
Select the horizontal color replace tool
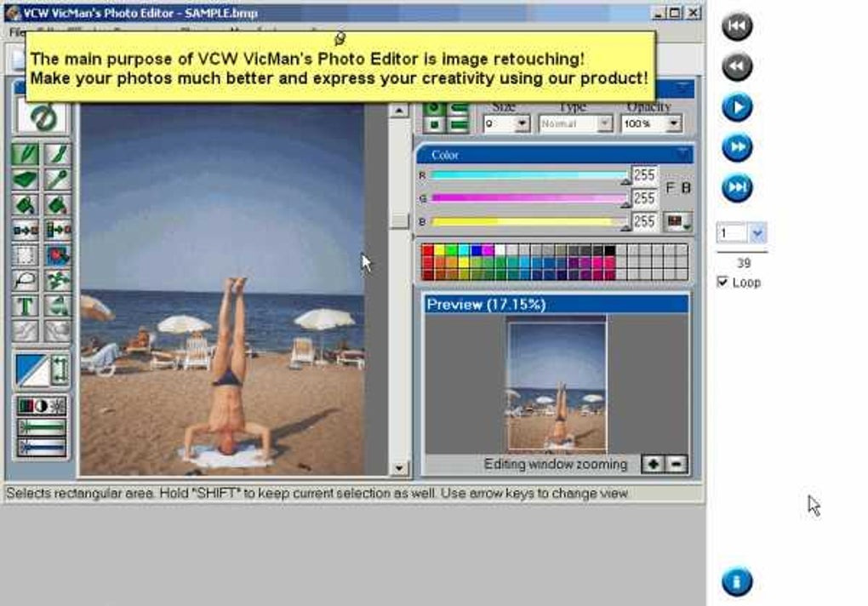(26, 230)
